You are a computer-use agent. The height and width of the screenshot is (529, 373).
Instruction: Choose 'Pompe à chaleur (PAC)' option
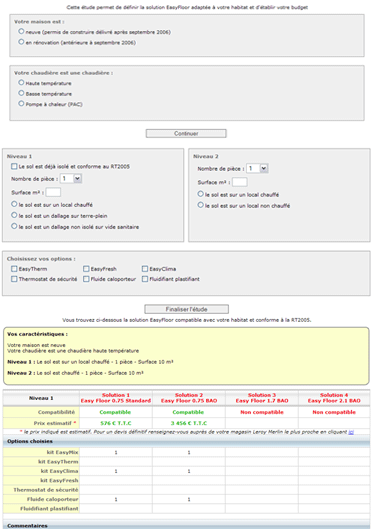tap(21, 103)
